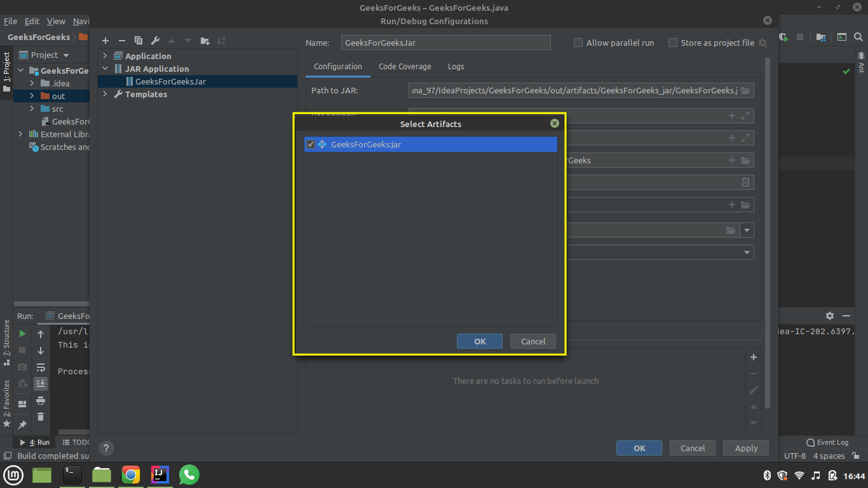The height and width of the screenshot is (488, 868).
Task: Add a new configuration with the plus icon
Action: 105,41
